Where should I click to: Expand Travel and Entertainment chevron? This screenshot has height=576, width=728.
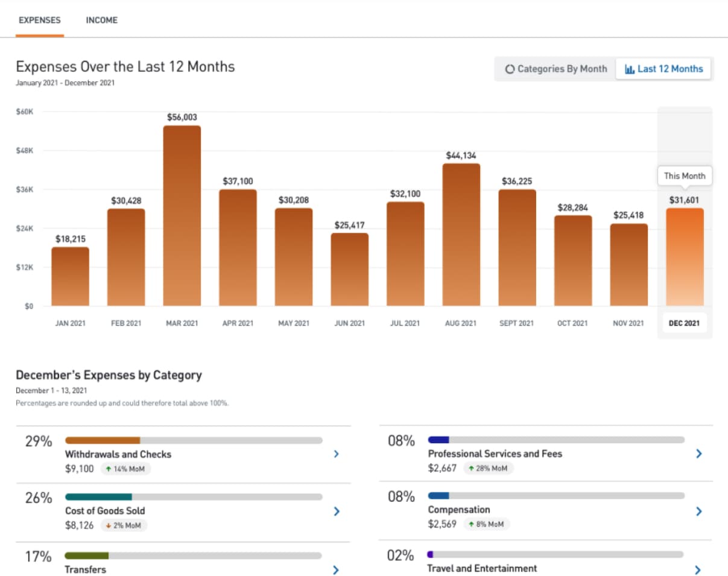pos(698,570)
